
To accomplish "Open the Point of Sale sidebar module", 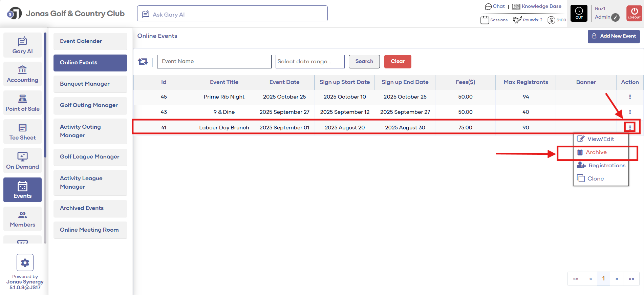I will (x=22, y=103).
